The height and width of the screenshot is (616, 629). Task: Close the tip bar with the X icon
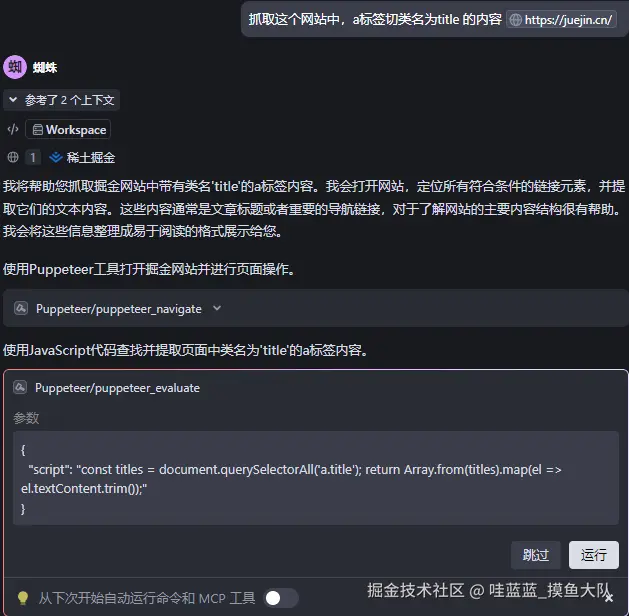609,598
